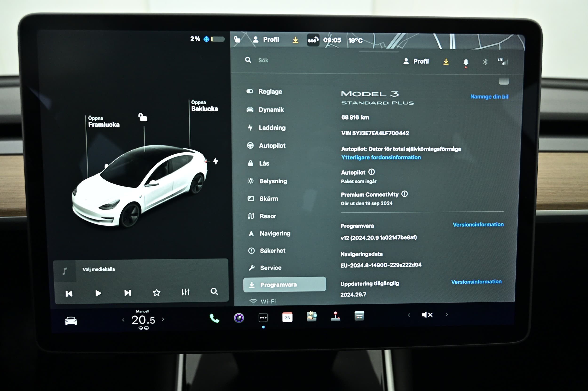Open Wi-Fi settings at sidebar bottom
The image size is (588, 391).
tap(262, 301)
